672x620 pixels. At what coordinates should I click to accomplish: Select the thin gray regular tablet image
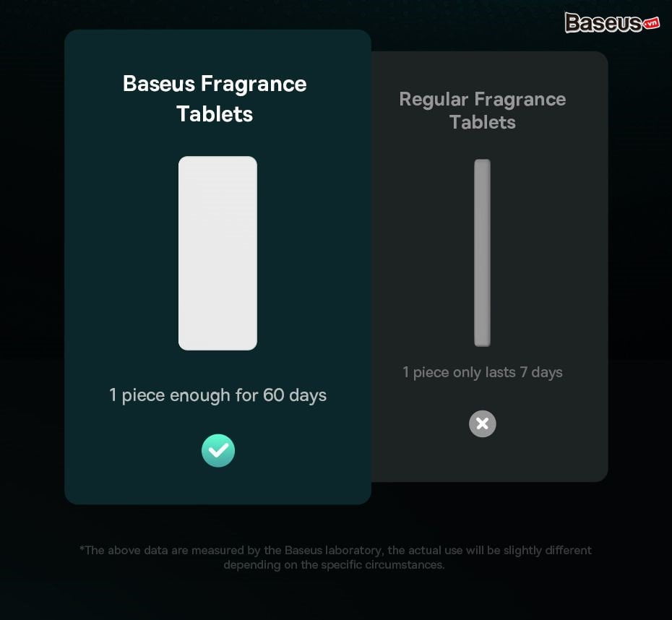coord(482,253)
